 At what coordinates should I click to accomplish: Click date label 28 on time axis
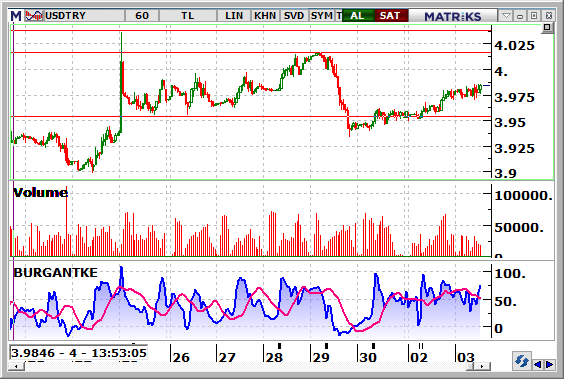(274, 357)
